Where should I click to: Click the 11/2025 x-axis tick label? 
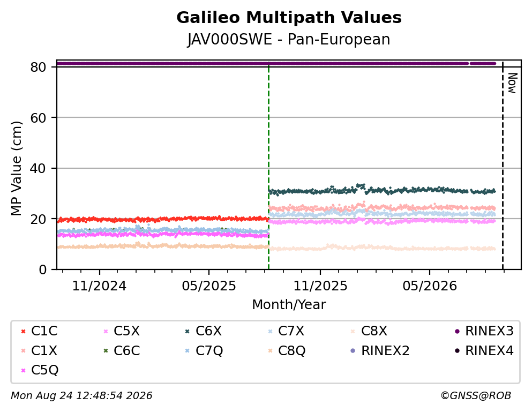(x=320, y=286)
